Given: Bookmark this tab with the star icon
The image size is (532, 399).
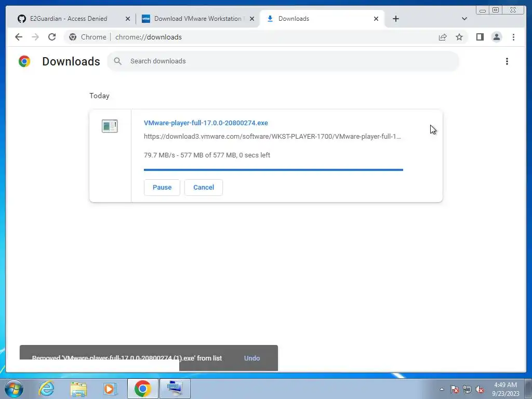Looking at the screenshot, I should 459,37.
